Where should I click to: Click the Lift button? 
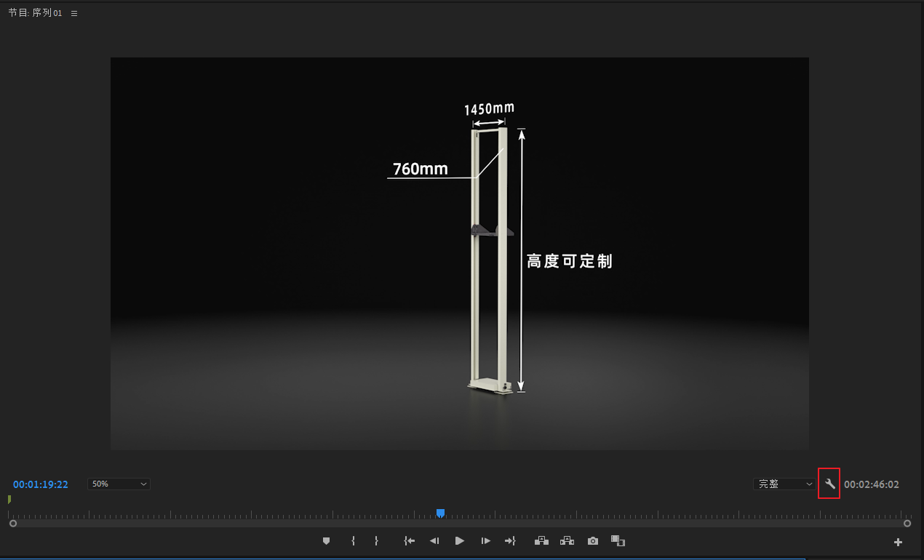pyautogui.click(x=541, y=541)
